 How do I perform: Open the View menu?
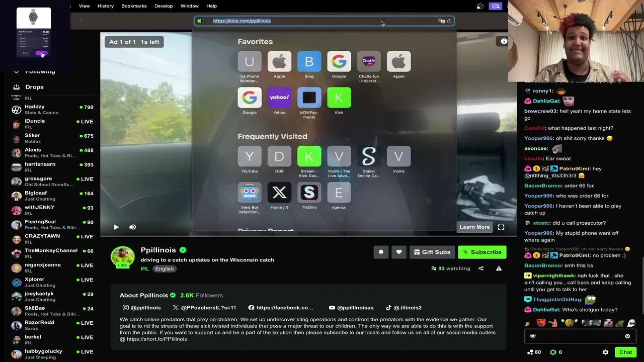(x=84, y=6)
